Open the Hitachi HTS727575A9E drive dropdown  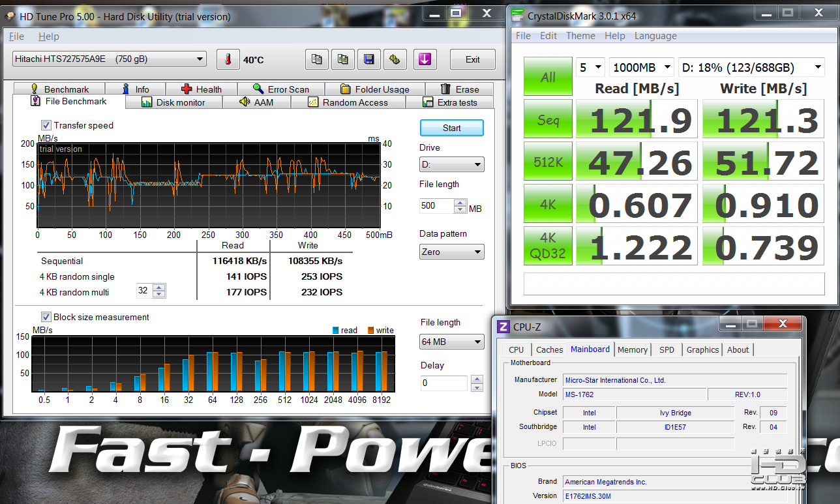tap(110, 59)
